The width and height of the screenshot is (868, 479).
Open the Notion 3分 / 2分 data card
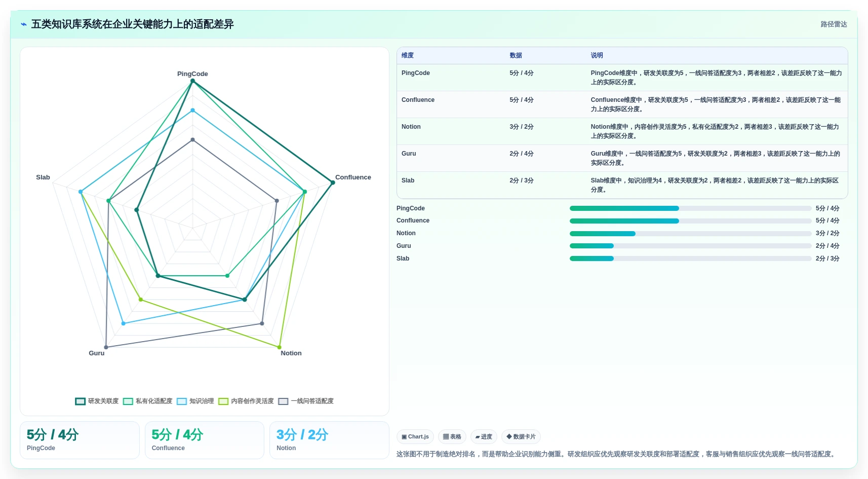(329, 440)
